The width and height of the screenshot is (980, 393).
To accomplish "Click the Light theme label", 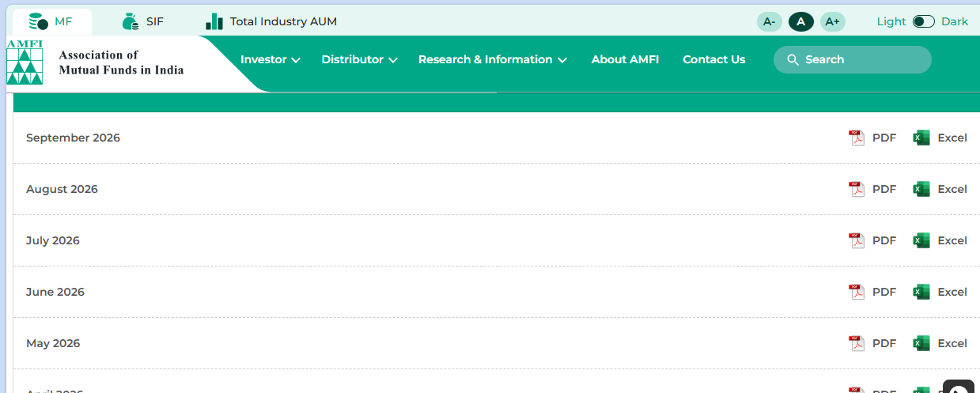I will [x=891, y=21].
